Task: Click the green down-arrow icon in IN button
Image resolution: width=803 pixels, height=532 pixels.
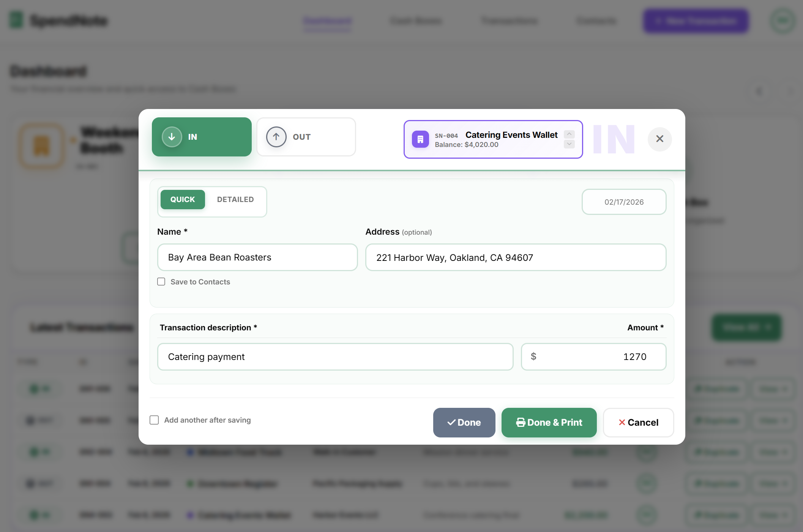Action: click(x=171, y=137)
